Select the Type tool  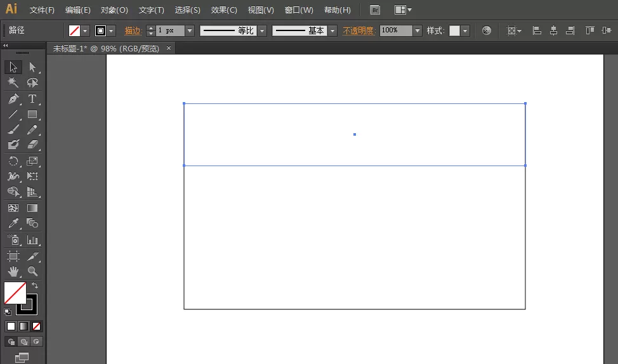point(32,98)
